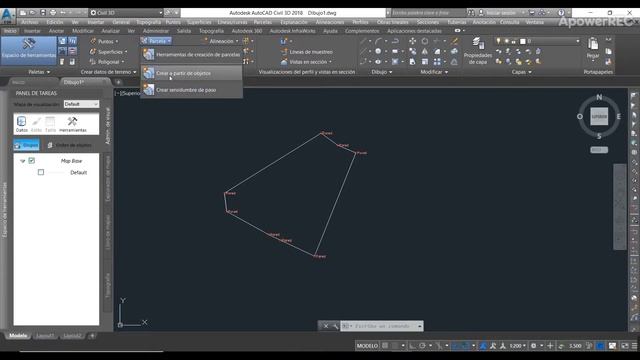
Task: Click the Print icon in quick access toolbar
Action: click(x=53, y=13)
